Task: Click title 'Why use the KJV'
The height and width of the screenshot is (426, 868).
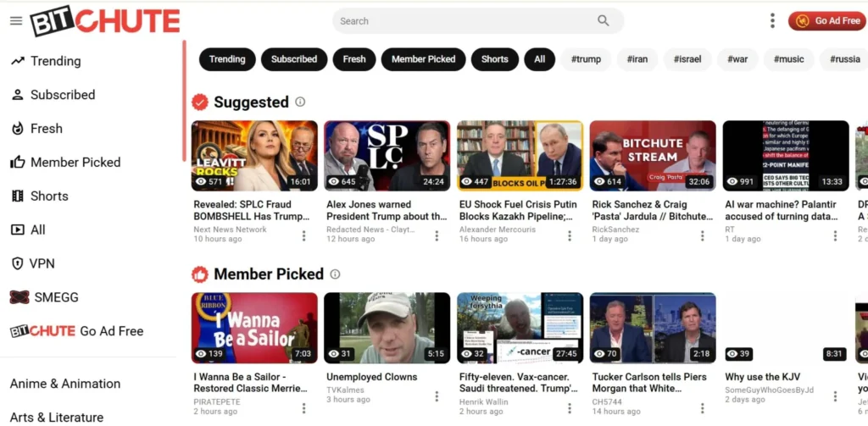Action: coord(762,377)
